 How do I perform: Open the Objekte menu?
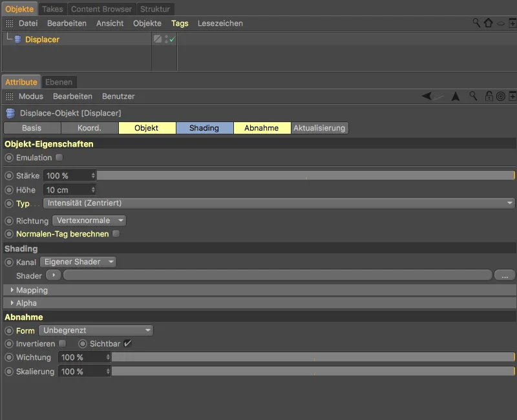(x=147, y=23)
